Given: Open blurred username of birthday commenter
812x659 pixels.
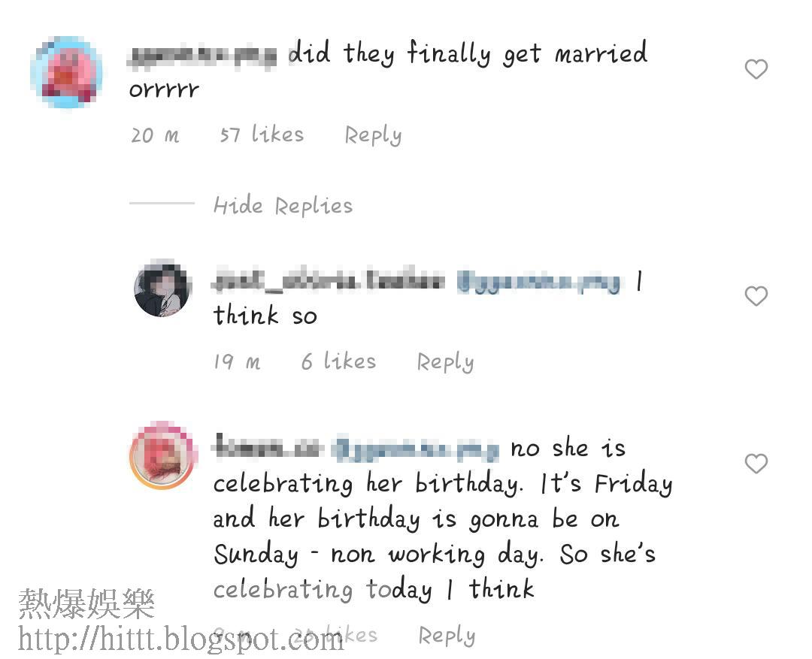Looking at the screenshot, I should click(x=268, y=447).
